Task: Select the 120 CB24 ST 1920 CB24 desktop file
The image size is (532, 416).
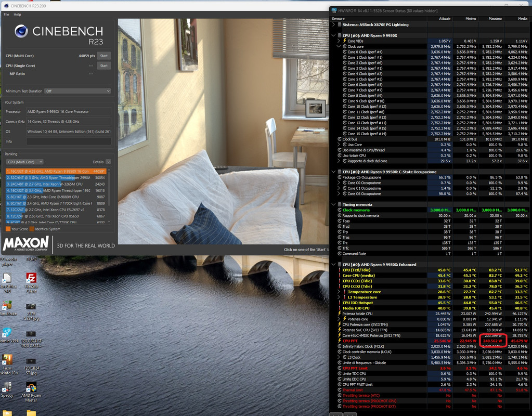Action: (x=31, y=339)
